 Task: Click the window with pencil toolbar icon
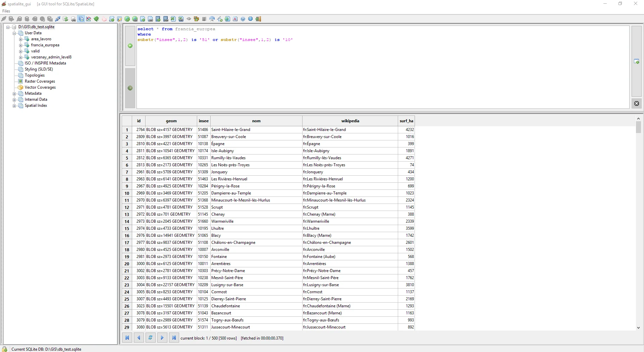click(119, 19)
